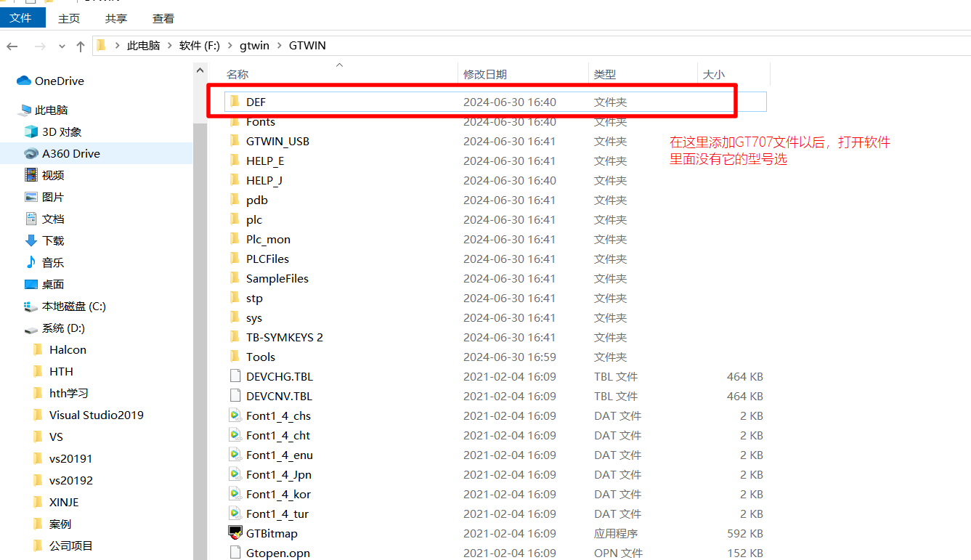This screenshot has width=971, height=560.
Task: Click the OneDrive cloud icon
Action: [x=24, y=81]
